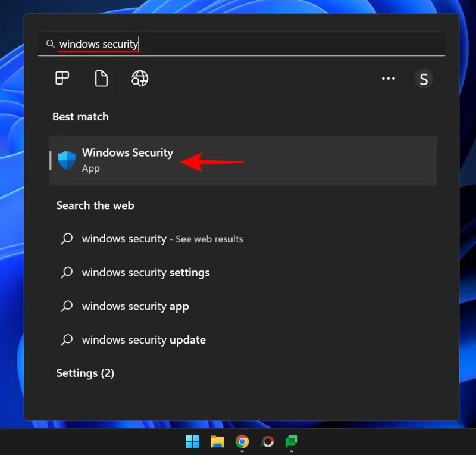Image resolution: width=476 pixels, height=455 pixels.
Task: Click the circular magnifier taskbar icon
Action: pos(267,442)
